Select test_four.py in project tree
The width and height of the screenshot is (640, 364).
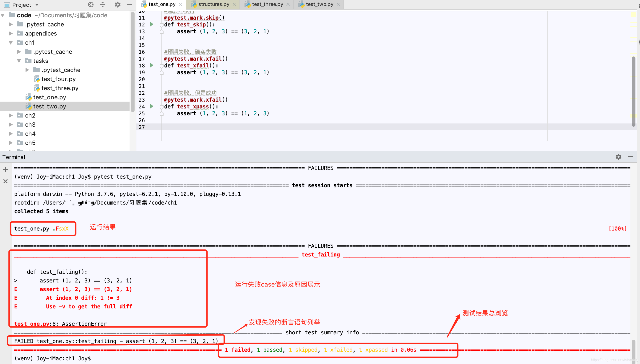point(58,79)
